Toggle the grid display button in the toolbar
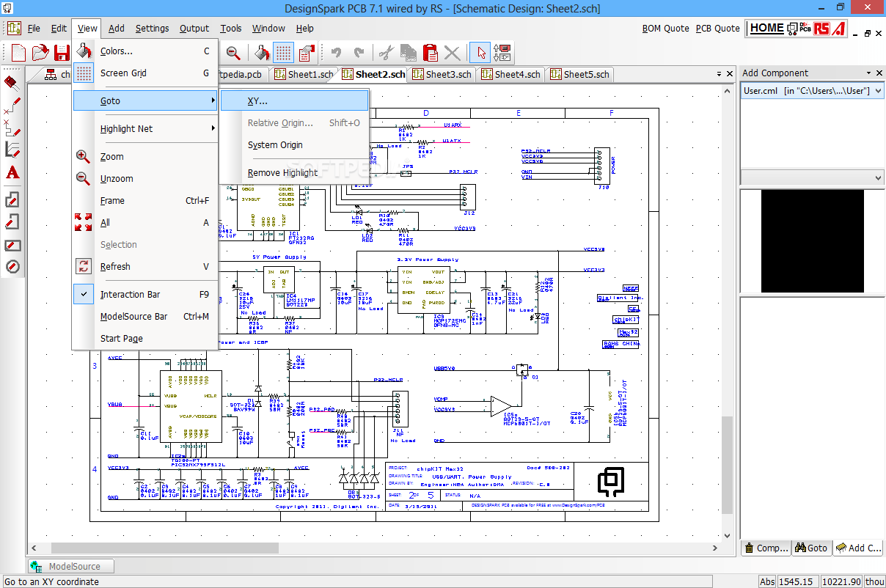 pyautogui.click(x=285, y=53)
